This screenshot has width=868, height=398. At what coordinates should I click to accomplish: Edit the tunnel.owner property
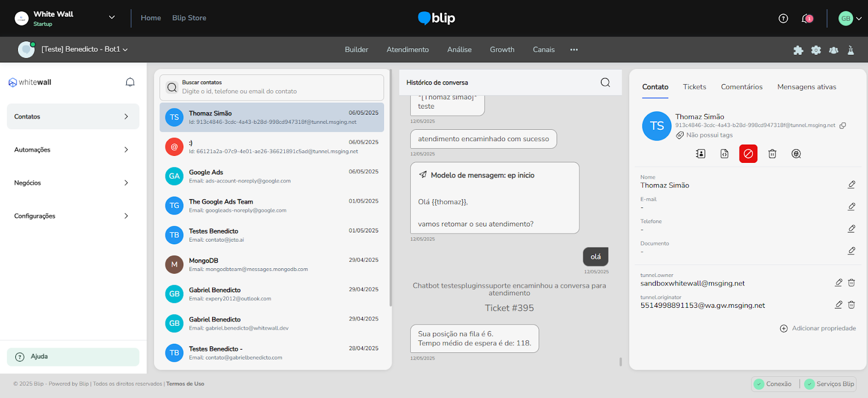click(x=838, y=282)
